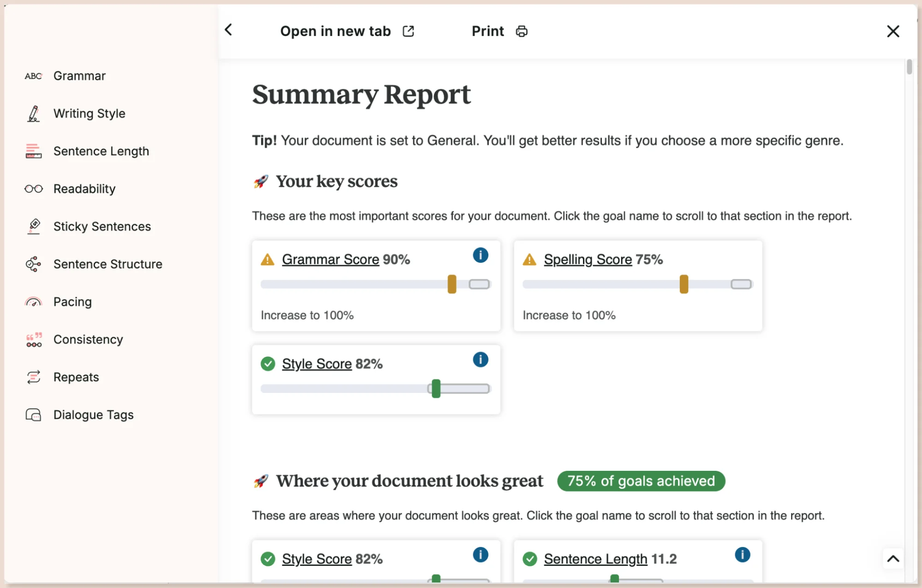Viewport: 922px width, 588px height.
Task: Open the Grammar report section
Action: [x=79, y=76]
